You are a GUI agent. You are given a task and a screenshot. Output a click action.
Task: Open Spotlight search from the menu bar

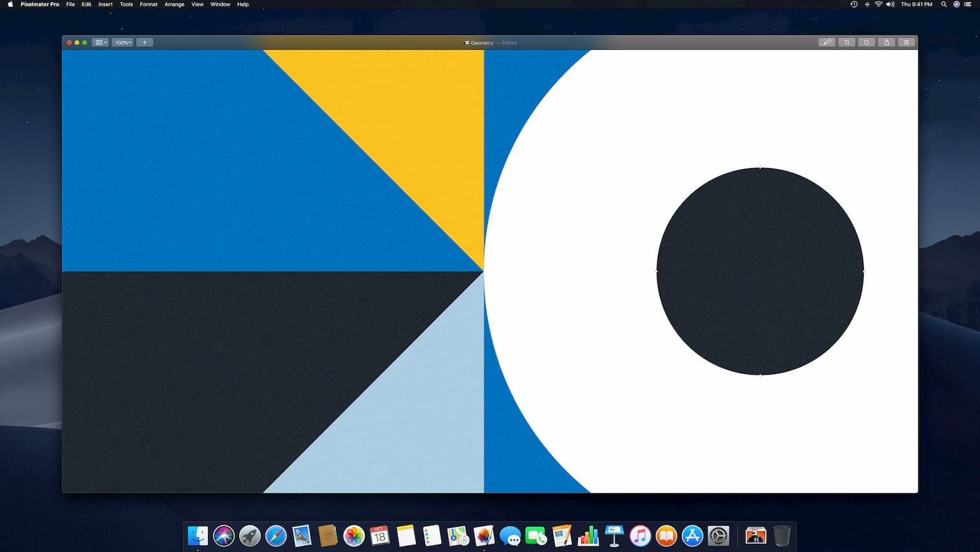click(944, 4)
